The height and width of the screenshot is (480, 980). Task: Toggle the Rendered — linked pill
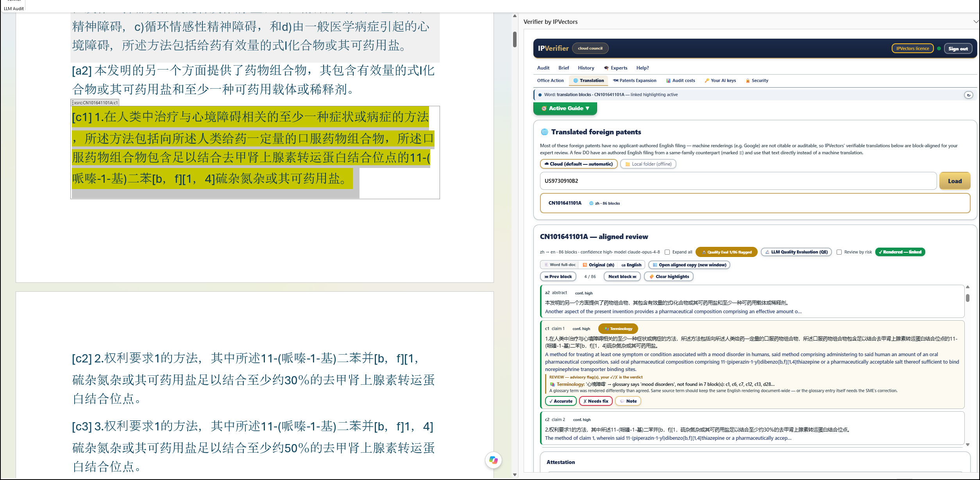pyautogui.click(x=900, y=252)
